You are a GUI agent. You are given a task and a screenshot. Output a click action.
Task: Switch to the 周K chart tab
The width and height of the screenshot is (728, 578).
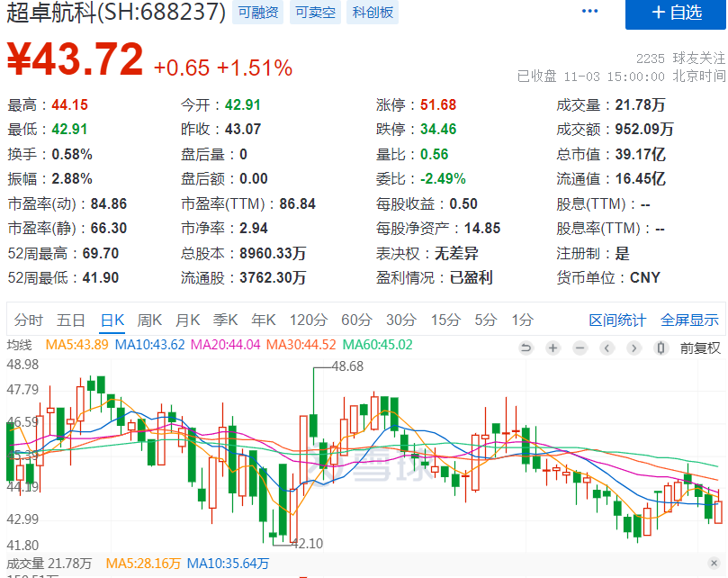pyautogui.click(x=149, y=321)
